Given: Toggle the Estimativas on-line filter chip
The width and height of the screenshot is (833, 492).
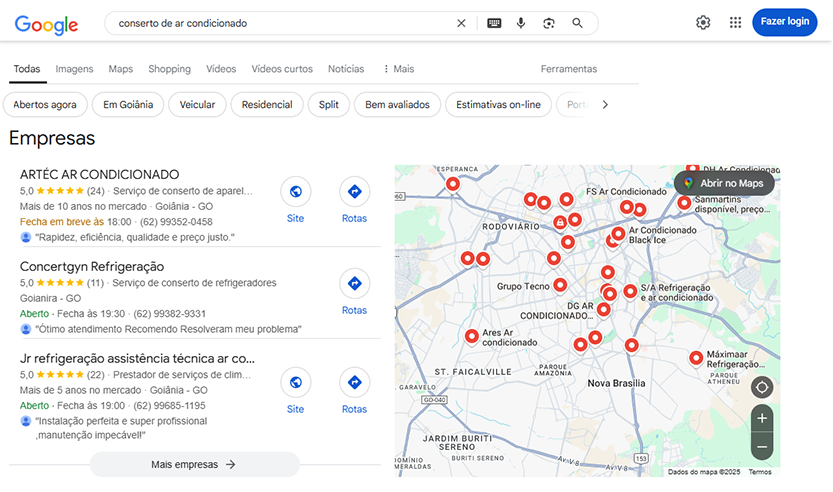Looking at the screenshot, I should [x=498, y=105].
